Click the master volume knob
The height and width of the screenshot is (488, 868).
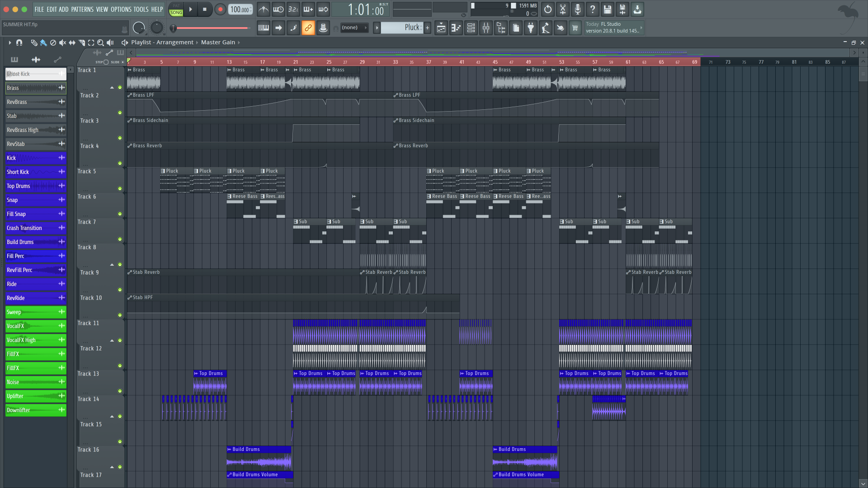pyautogui.click(x=139, y=28)
